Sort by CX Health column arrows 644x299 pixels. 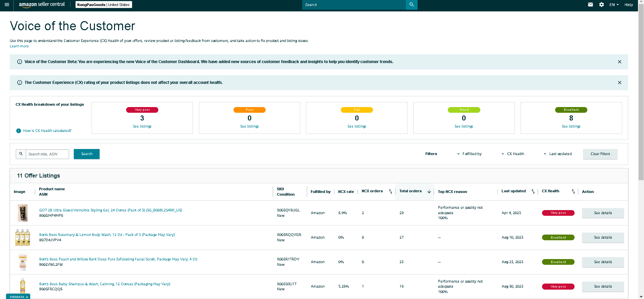coord(573,191)
